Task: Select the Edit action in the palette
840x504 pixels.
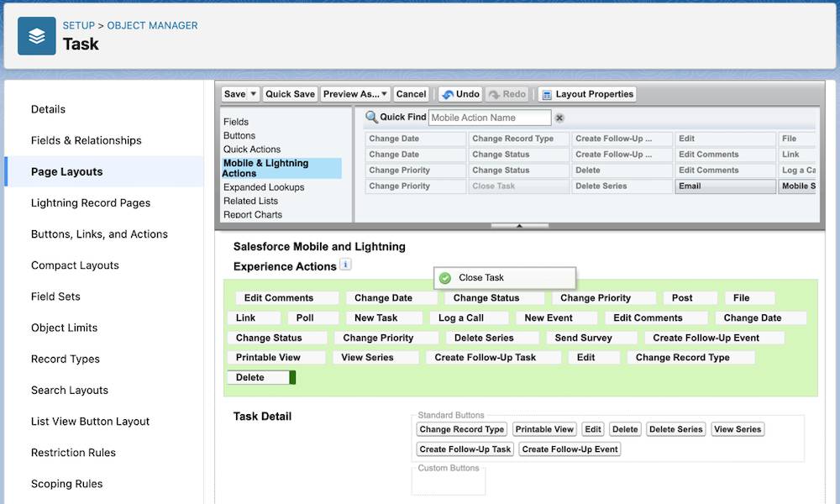Action: pyautogui.click(x=726, y=139)
